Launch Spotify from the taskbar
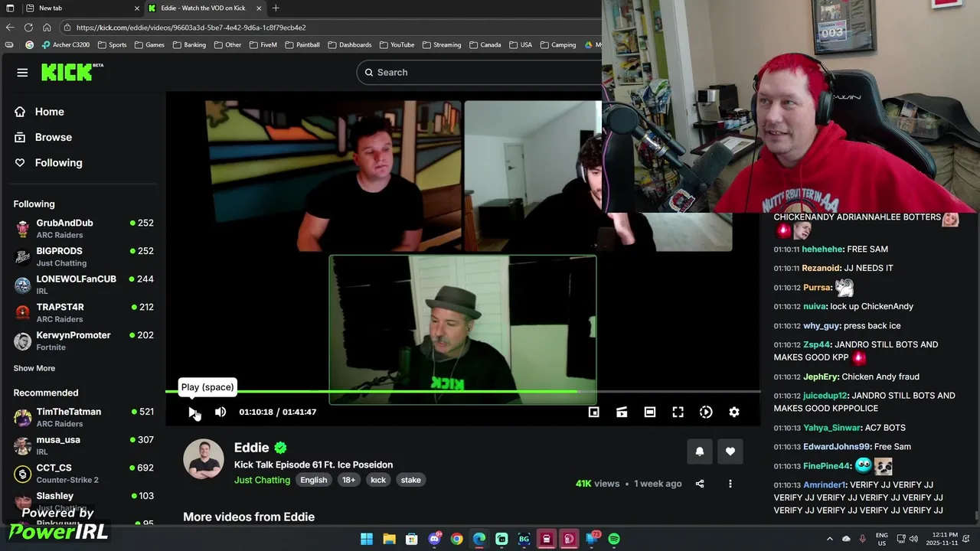Viewport: 980px width, 551px height. coord(614,539)
